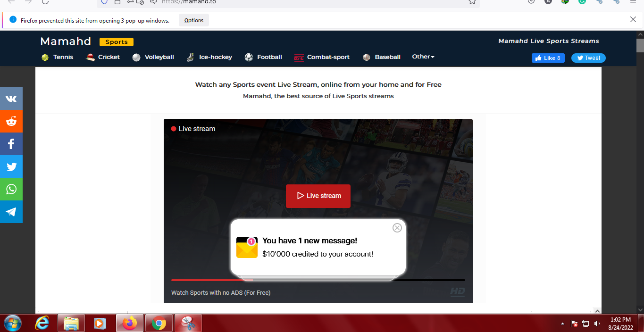Show hidden system tray icons
Viewport: 644px width, 332px height.
click(x=562, y=324)
